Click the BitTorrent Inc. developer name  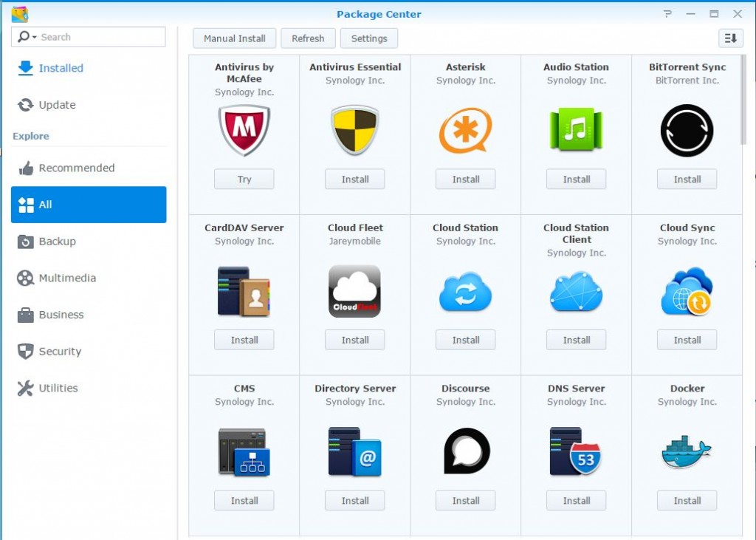coord(687,80)
